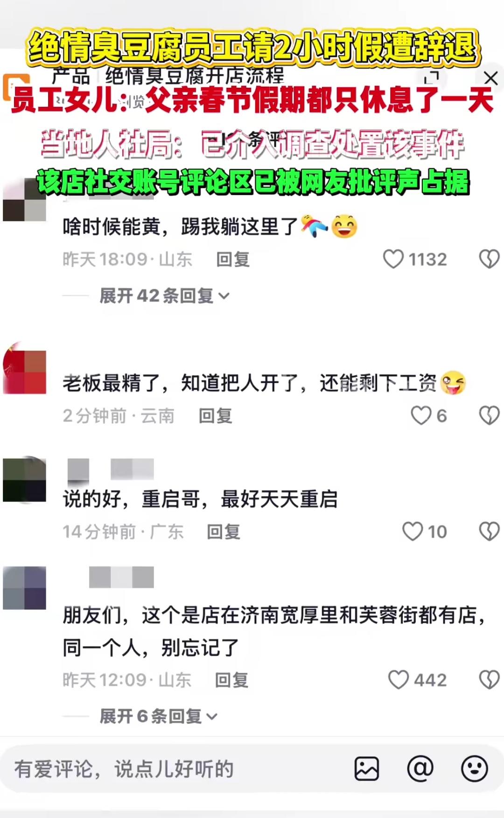The image size is (504, 818).
Task: Focus the 有爱评论 comment input field
Action: coord(177,769)
